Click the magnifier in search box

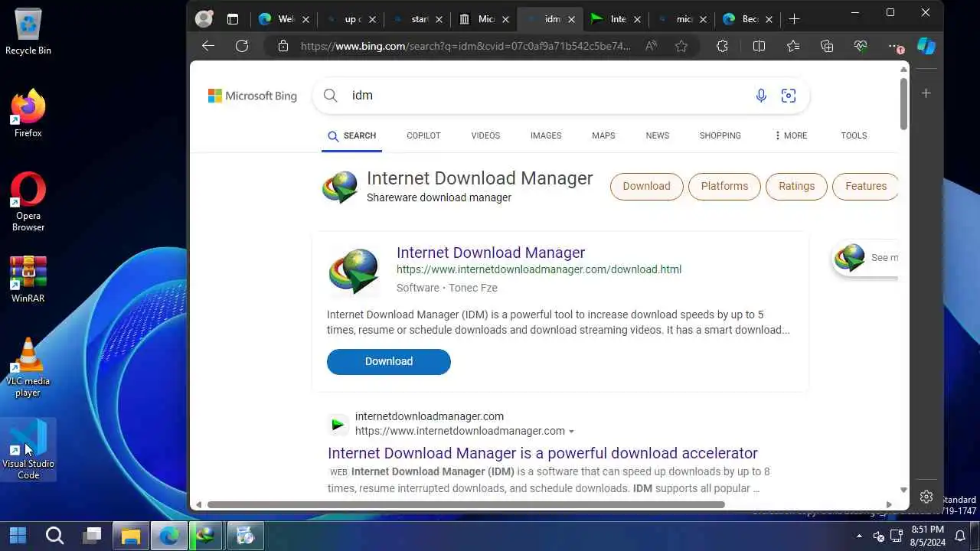330,96
